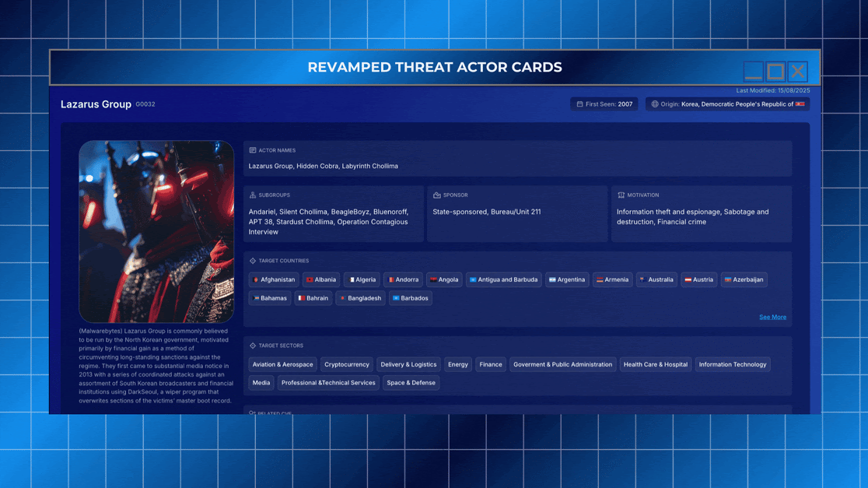Viewport: 868px width, 488px height.
Task: Expand countries list with See More
Action: pyautogui.click(x=772, y=317)
